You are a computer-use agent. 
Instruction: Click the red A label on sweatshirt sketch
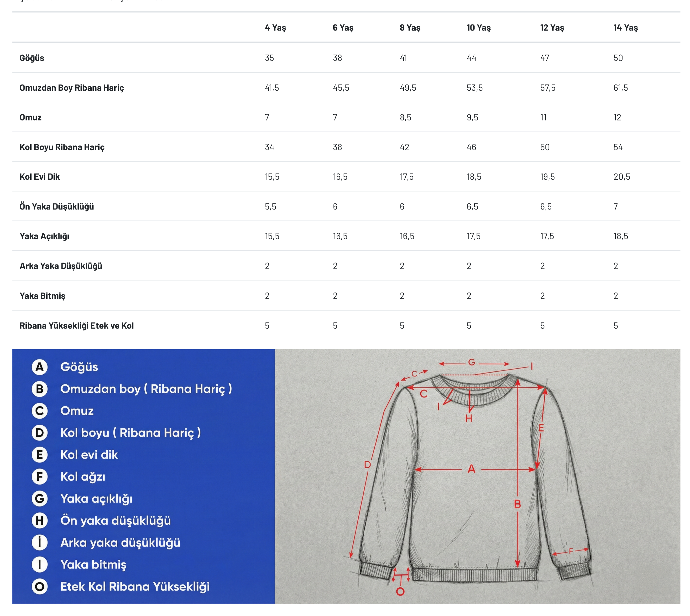[471, 469]
